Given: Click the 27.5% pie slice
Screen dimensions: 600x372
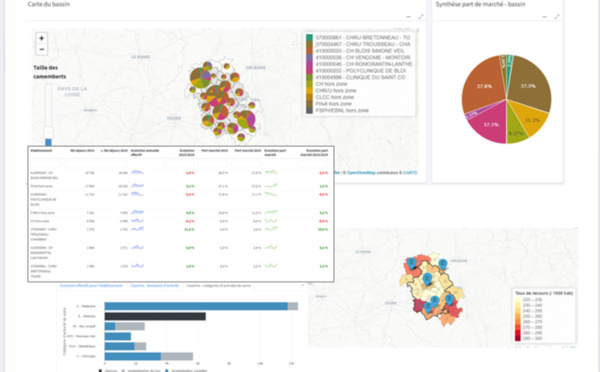Looking at the screenshot, I should point(528,85).
